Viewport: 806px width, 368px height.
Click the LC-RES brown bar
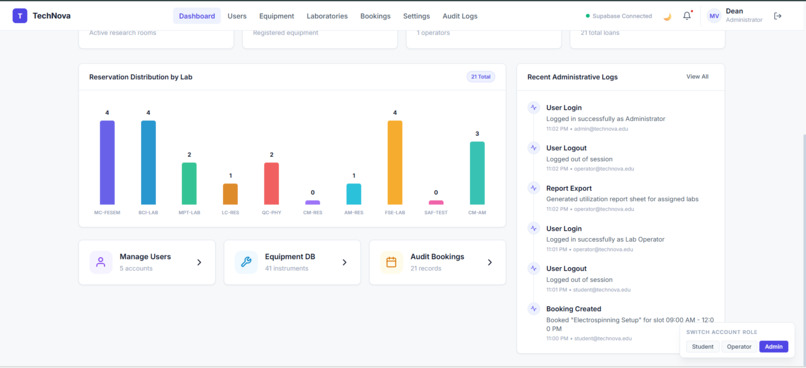[230, 194]
